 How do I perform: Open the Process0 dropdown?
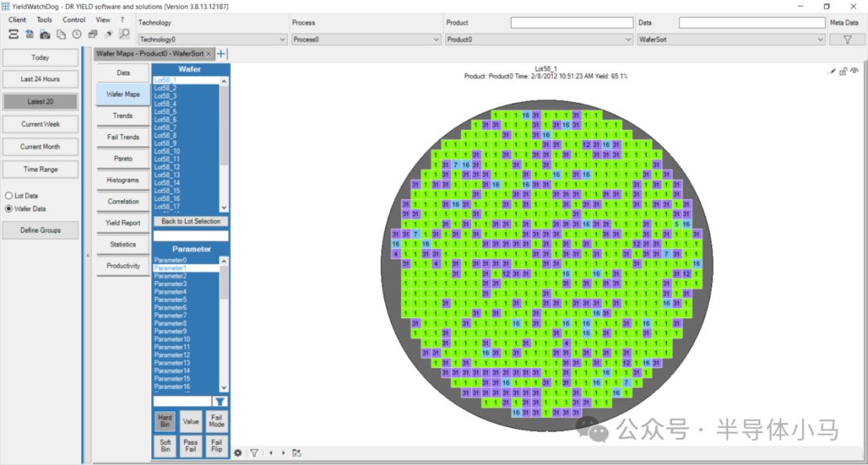366,39
